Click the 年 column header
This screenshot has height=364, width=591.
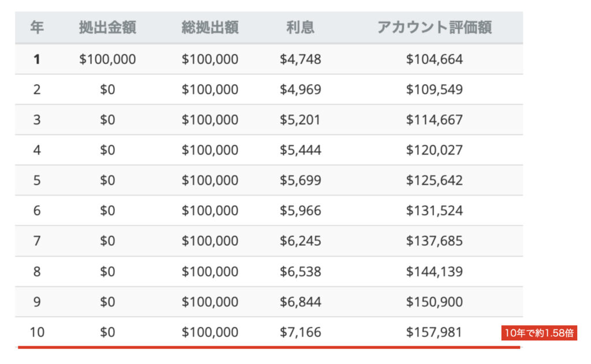(37, 27)
